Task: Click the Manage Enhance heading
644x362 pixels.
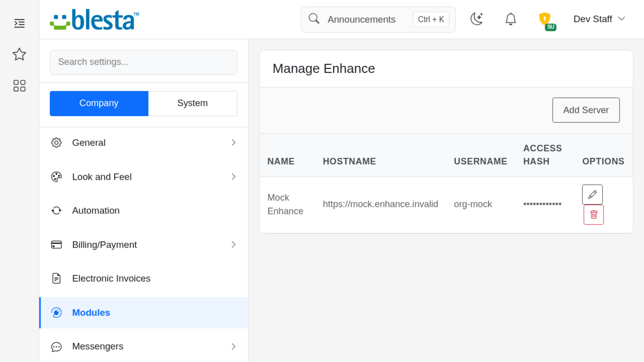Action: [x=324, y=69]
